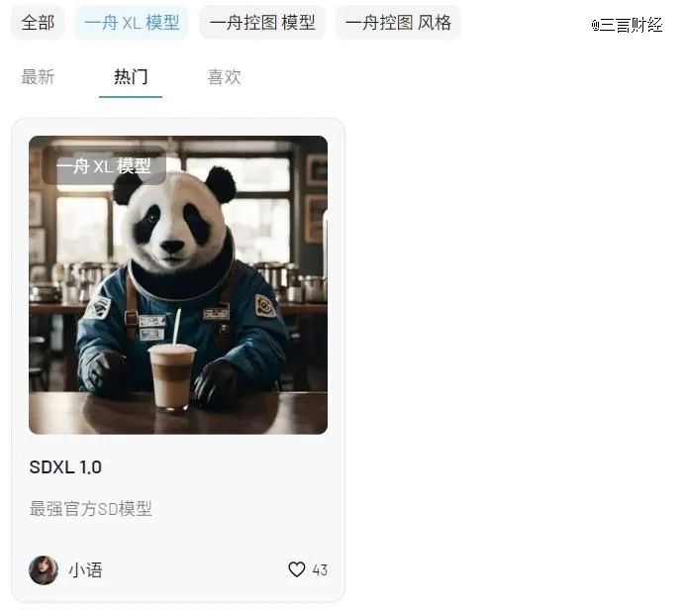Click the SDXL 1.0 model title

click(65, 467)
